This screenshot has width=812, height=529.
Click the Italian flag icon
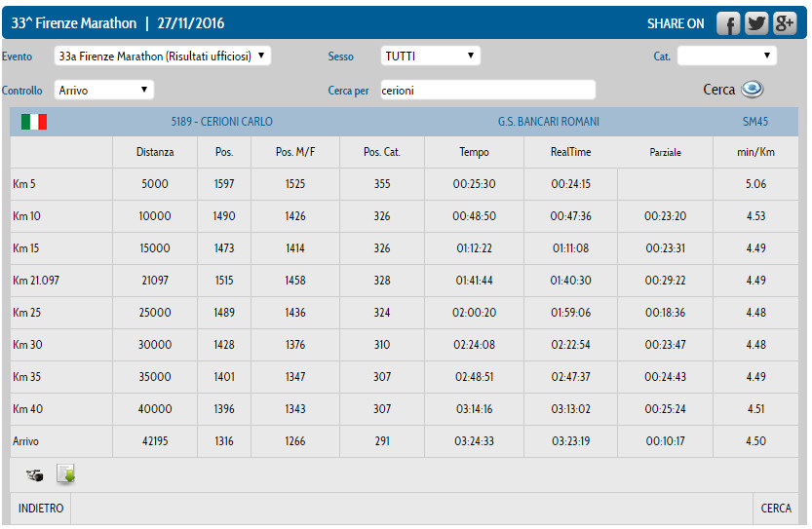34,122
